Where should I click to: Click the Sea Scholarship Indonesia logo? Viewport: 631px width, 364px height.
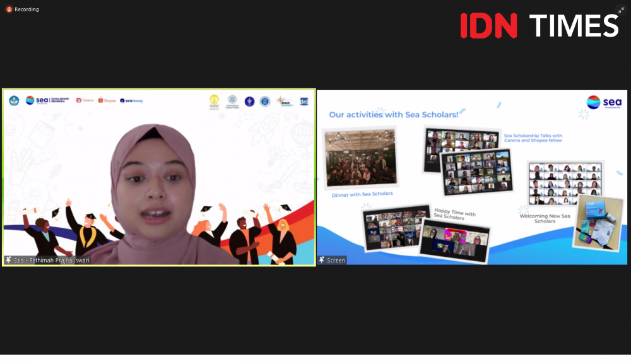tap(45, 99)
